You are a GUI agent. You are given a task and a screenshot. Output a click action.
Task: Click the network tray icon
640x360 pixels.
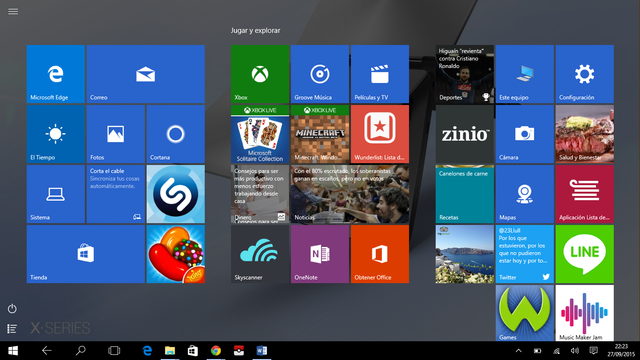[x=556, y=351]
